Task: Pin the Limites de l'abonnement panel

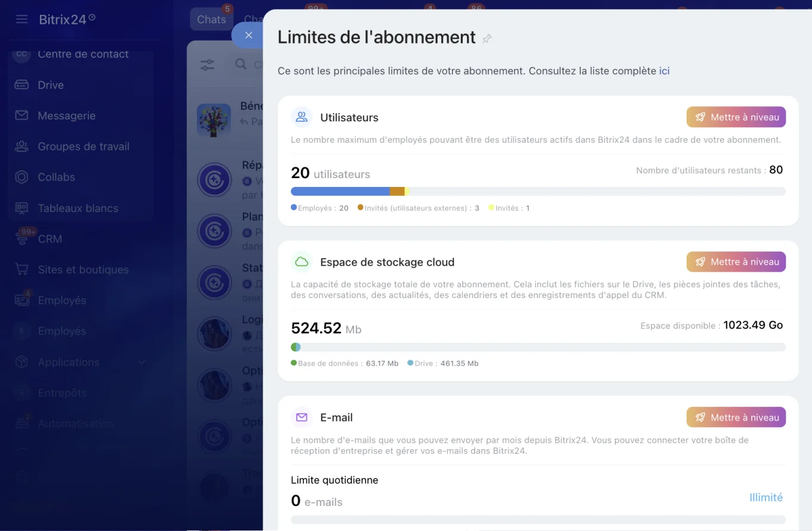Action: tap(487, 39)
